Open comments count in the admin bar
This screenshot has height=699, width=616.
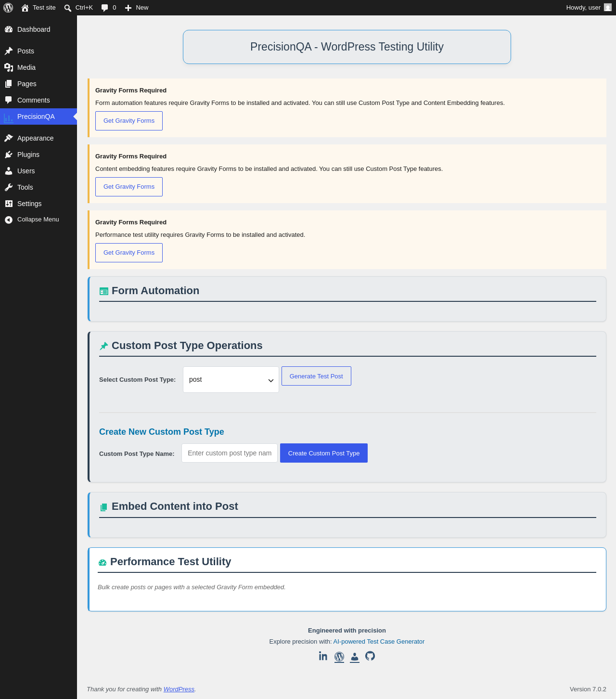pyautogui.click(x=109, y=8)
